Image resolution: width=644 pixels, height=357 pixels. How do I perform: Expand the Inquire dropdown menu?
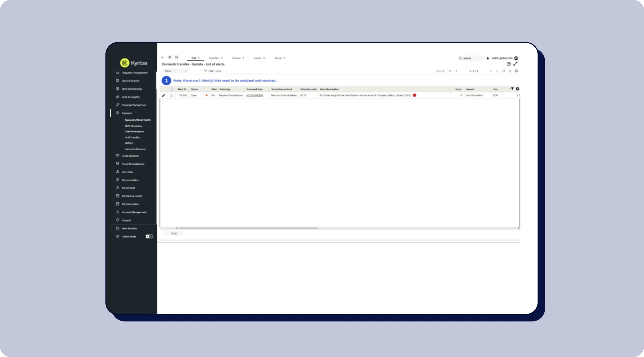[259, 58]
